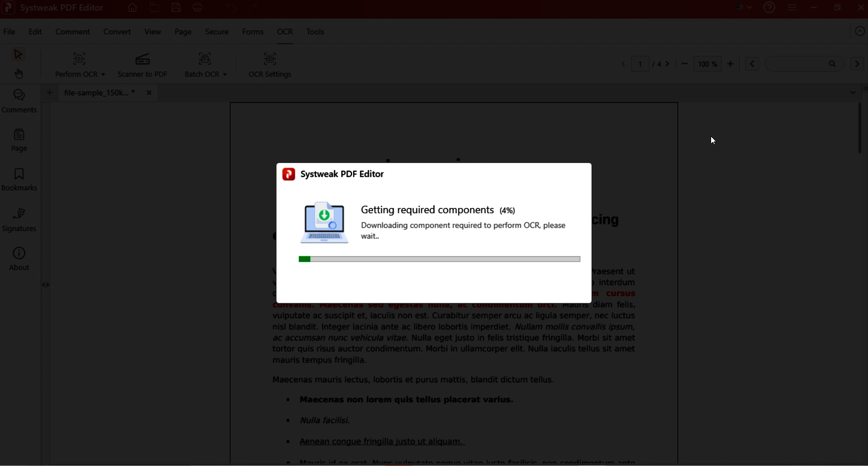Open the help question mark icon
The width and height of the screenshot is (868, 466).
[x=769, y=8]
